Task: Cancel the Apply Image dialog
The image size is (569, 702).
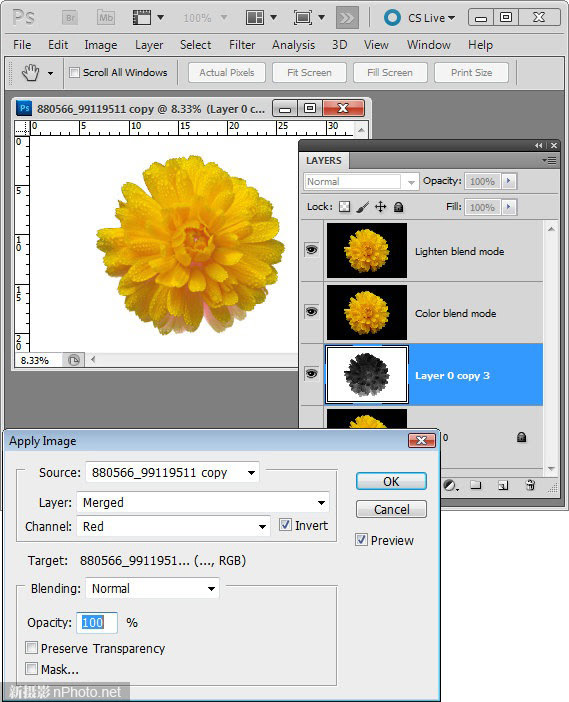Action: [x=391, y=509]
